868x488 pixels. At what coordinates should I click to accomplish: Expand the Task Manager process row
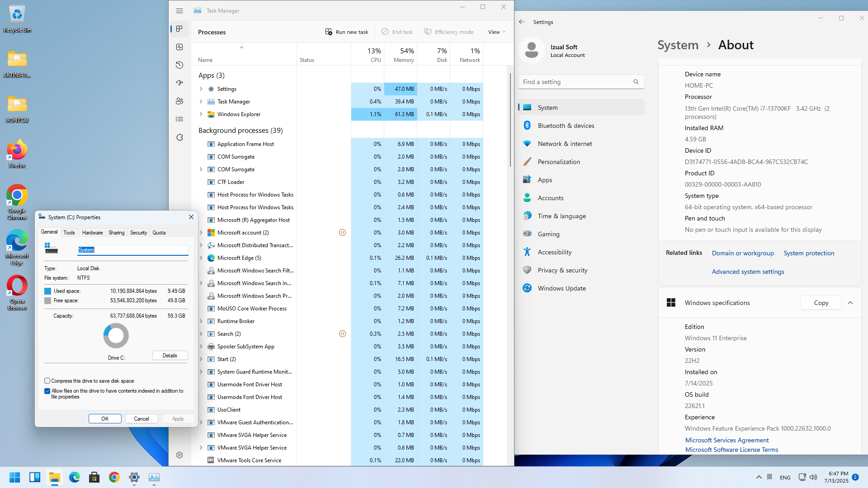click(x=201, y=102)
